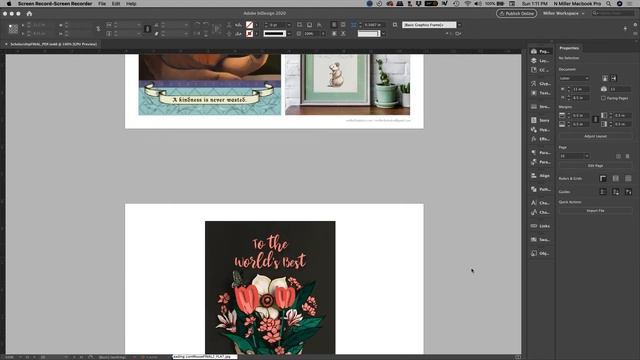Open the Pages panel in dock
The image size is (640, 360).
point(540,51)
